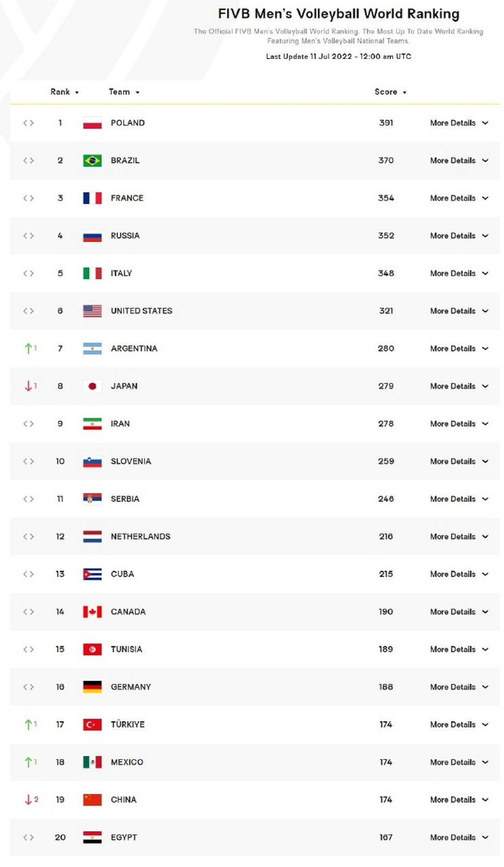Image resolution: width=504 pixels, height=867 pixels.
Task: Sort the table by Rank column
Action: 64,92
